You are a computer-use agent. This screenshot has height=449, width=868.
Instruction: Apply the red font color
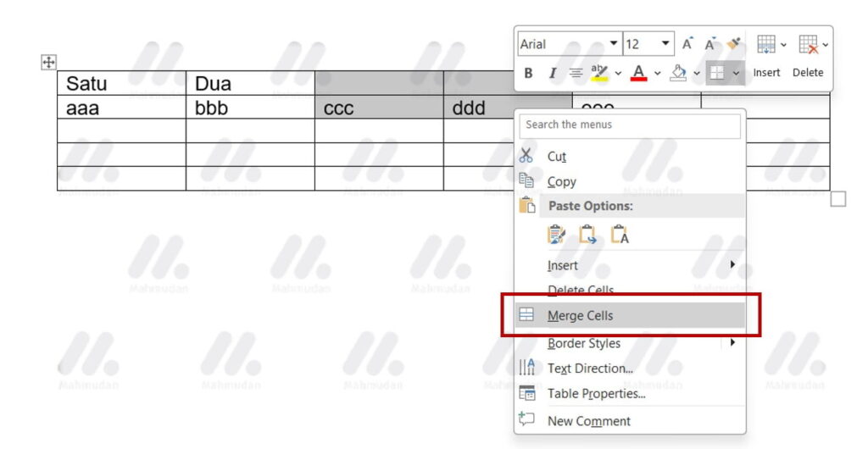638,74
